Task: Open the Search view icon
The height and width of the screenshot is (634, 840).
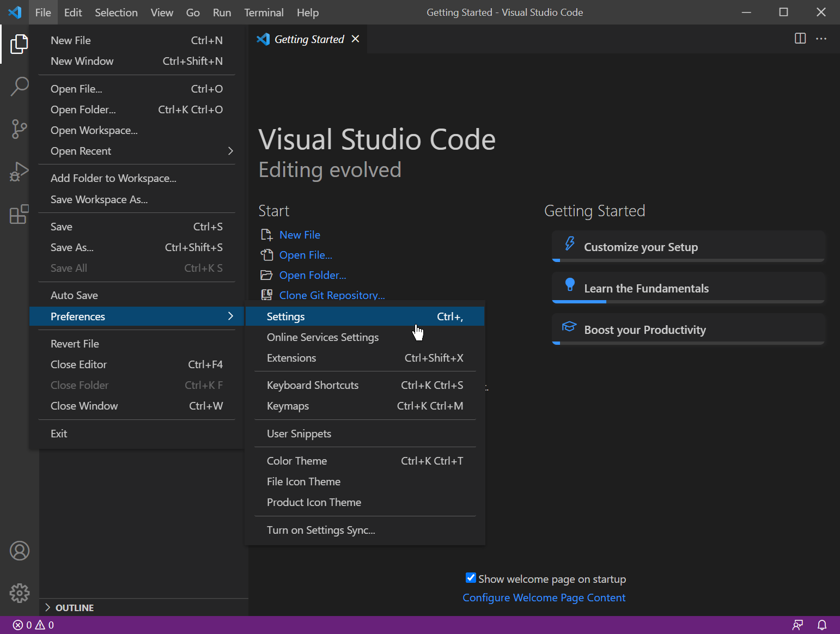Action: coord(19,86)
